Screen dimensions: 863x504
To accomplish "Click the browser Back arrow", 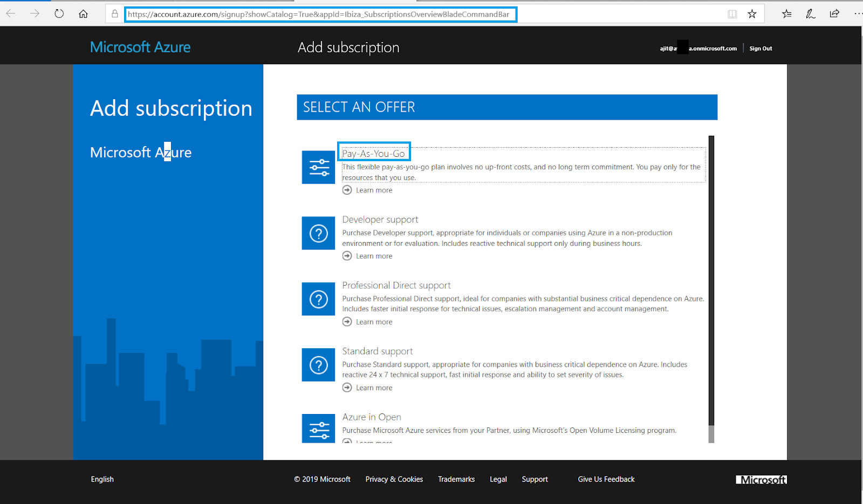I will tap(11, 13).
